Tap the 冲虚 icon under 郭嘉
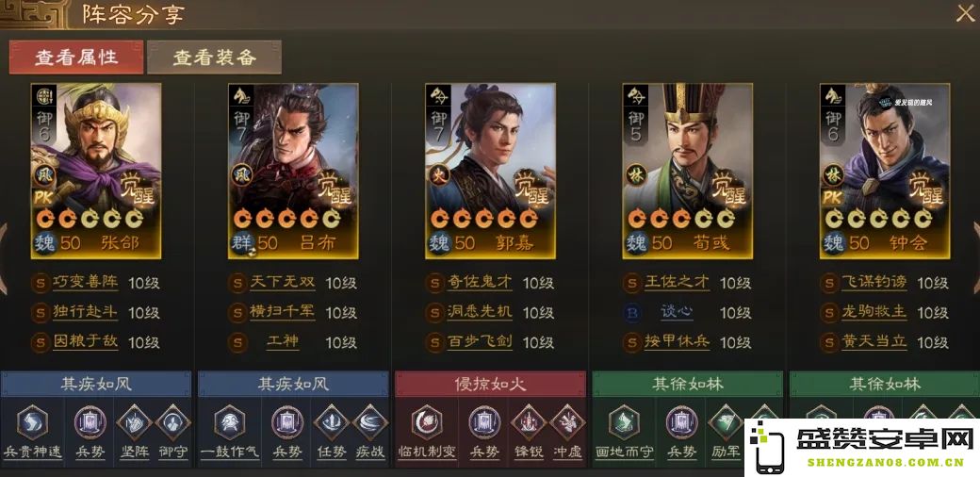The image size is (980, 477). [567, 422]
